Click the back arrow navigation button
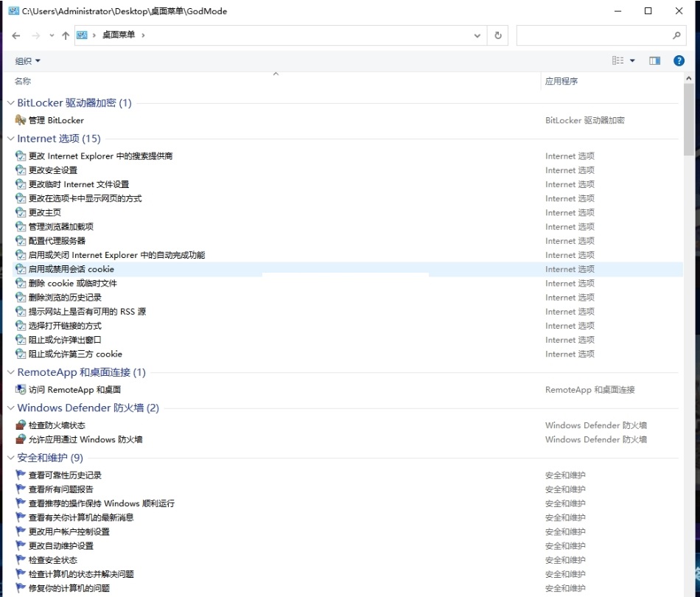The image size is (700, 597). [x=16, y=35]
